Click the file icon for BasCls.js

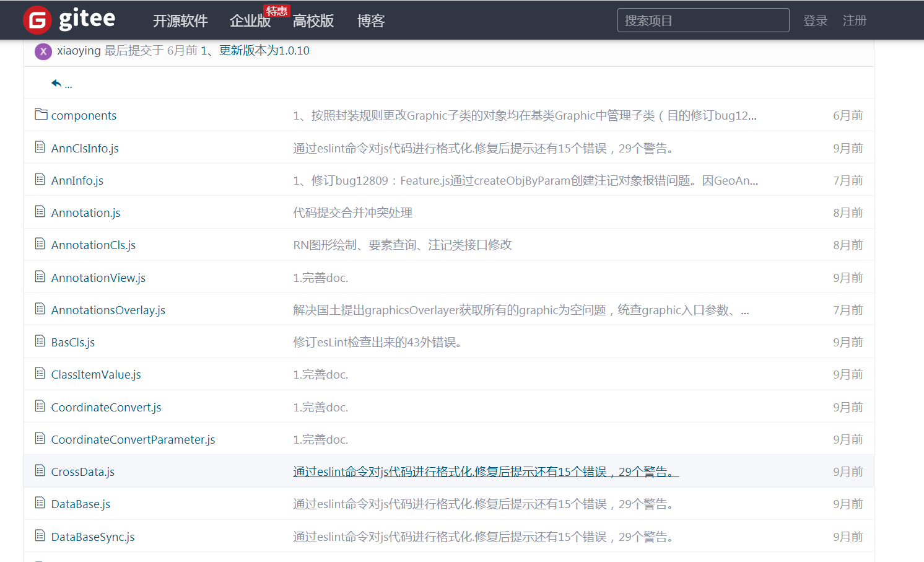pos(40,341)
